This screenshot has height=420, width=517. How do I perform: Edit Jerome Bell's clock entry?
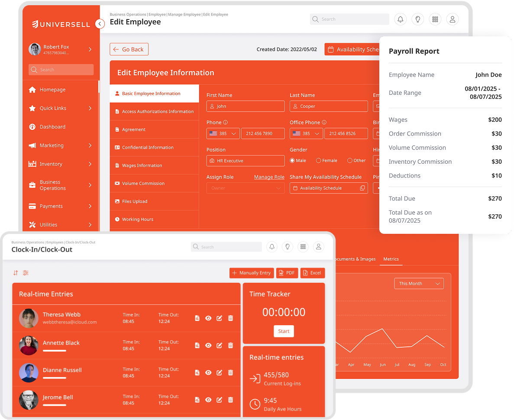point(219,400)
